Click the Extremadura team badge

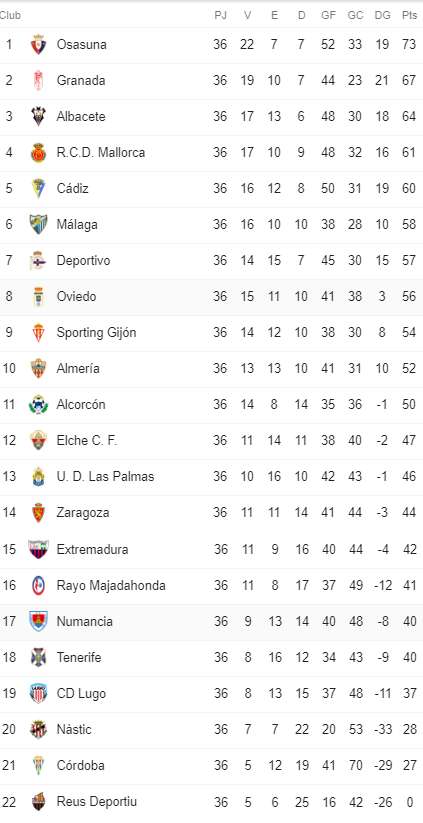pyautogui.click(x=38, y=550)
